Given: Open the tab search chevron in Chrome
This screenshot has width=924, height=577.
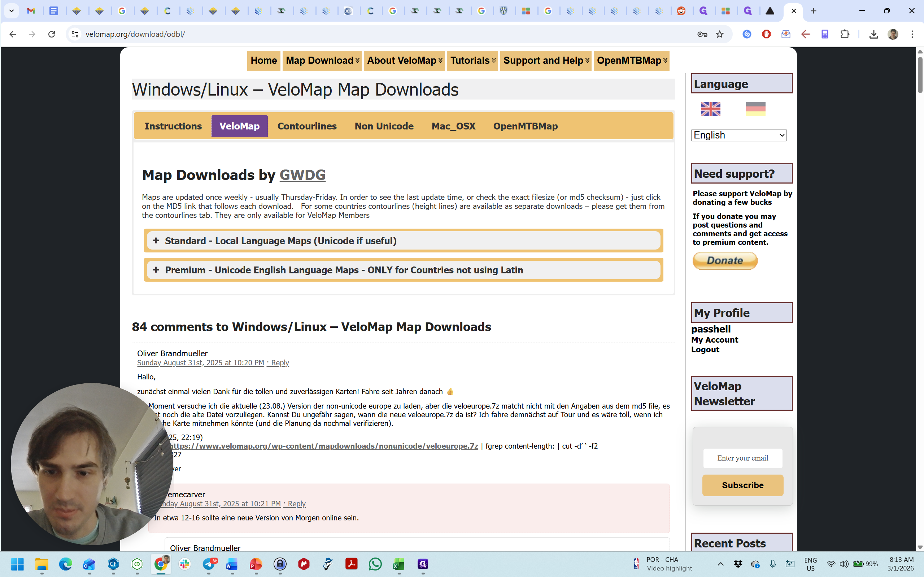Looking at the screenshot, I should coord(12,11).
